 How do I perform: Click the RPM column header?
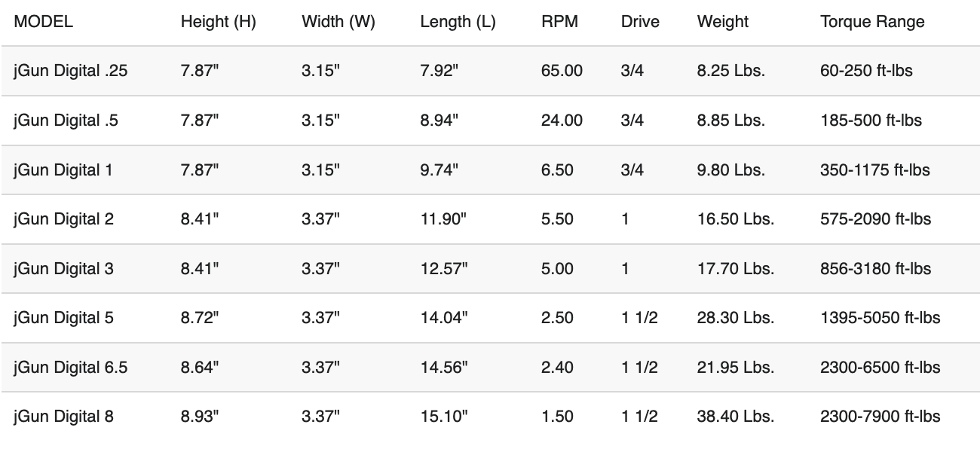(x=559, y=22)
